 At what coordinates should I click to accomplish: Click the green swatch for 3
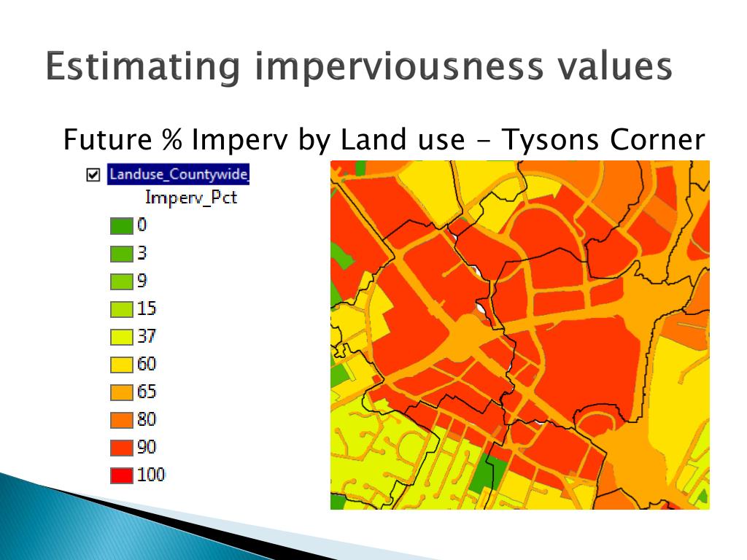(122, 253)
